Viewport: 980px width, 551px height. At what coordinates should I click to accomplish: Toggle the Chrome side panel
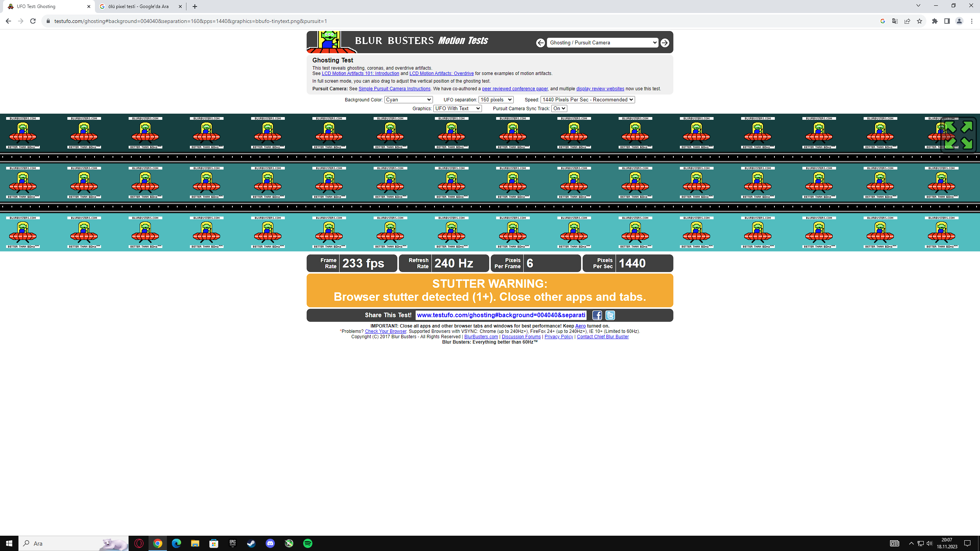(947, 21)
